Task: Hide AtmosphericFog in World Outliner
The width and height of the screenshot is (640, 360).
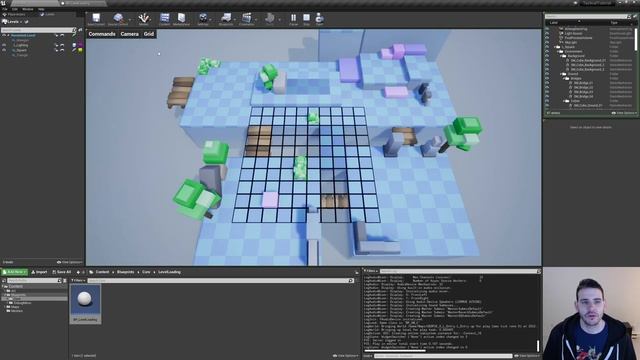Action: tap(547, 29)
